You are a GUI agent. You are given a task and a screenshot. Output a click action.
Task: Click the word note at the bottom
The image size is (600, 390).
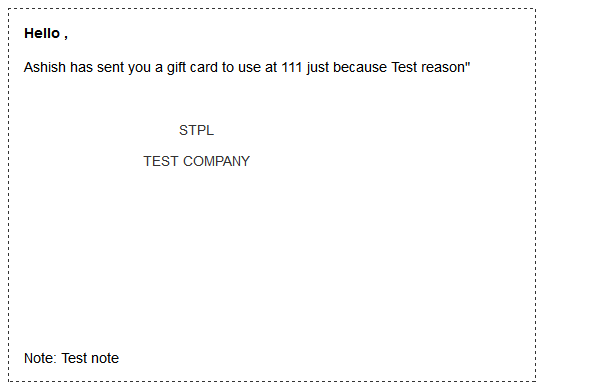(104, 358)
